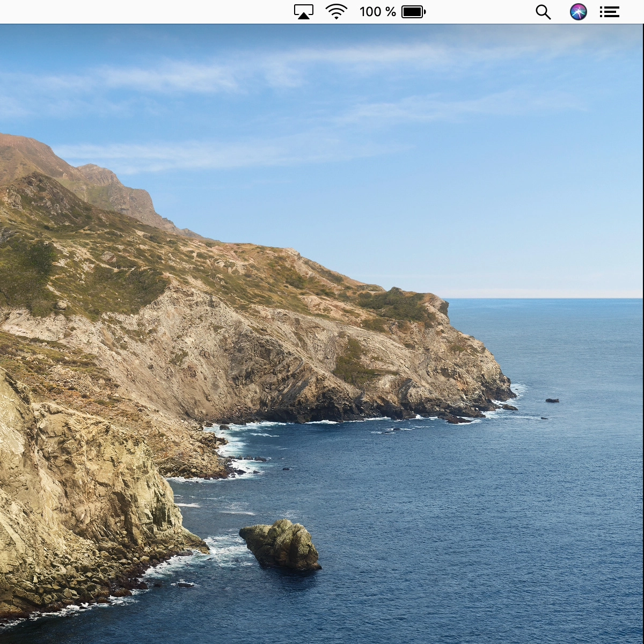Click the Spotlight menu bar item

pos(543,11)
